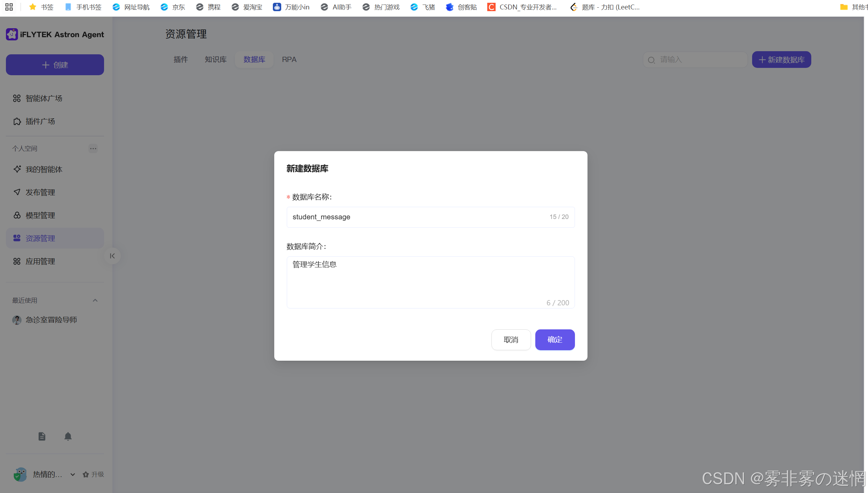The image size is (868, 493).
Task: Expand the user account dropdown arrow
Action: [72, 474]
